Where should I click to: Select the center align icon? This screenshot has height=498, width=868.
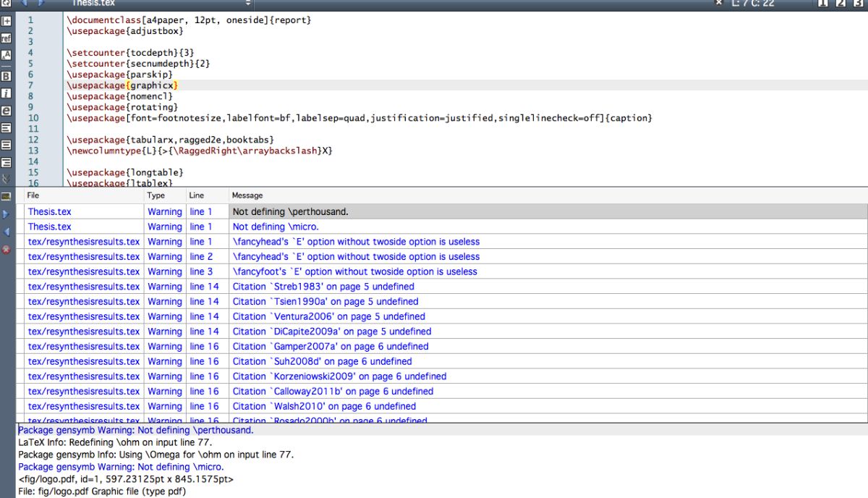[x=6, y=145]
